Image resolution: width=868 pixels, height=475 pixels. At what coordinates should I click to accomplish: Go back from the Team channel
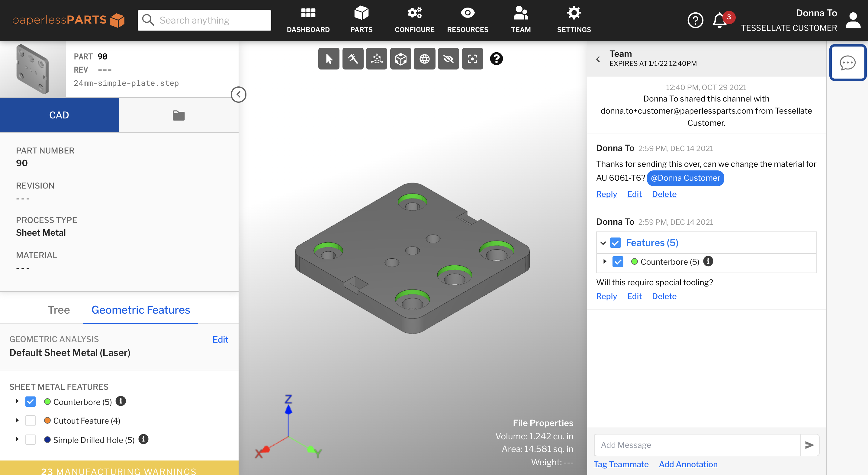click(598, 59)
